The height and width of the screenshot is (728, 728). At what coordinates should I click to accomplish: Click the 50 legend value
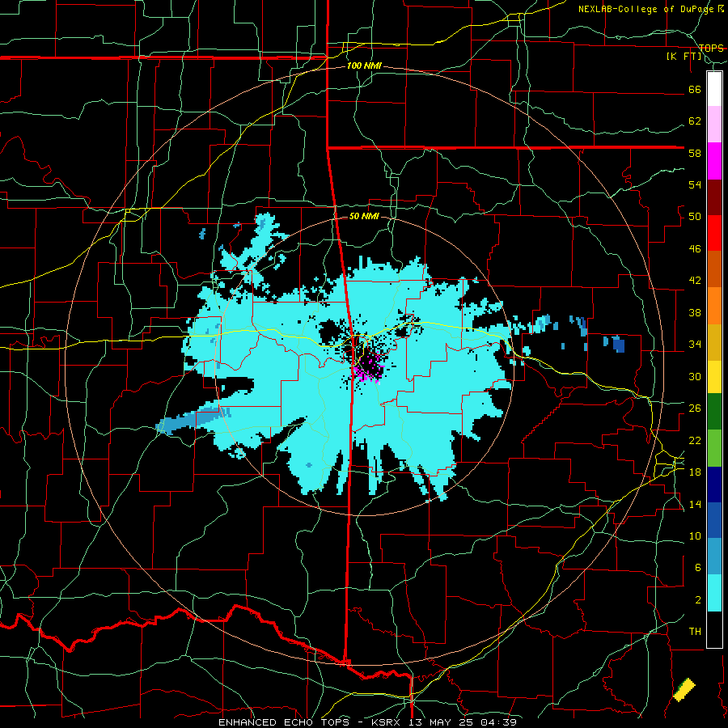click(695, 217)
